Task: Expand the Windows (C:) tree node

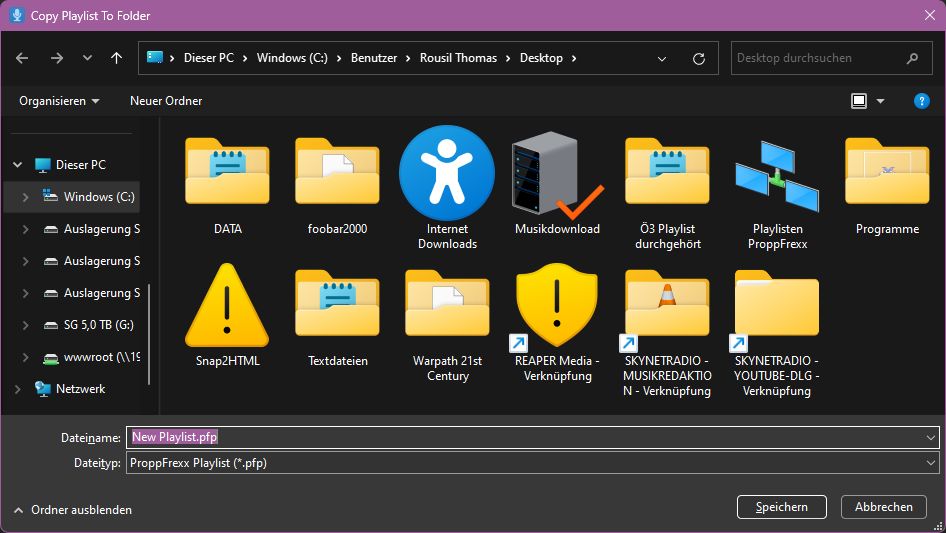Action: 25,197
